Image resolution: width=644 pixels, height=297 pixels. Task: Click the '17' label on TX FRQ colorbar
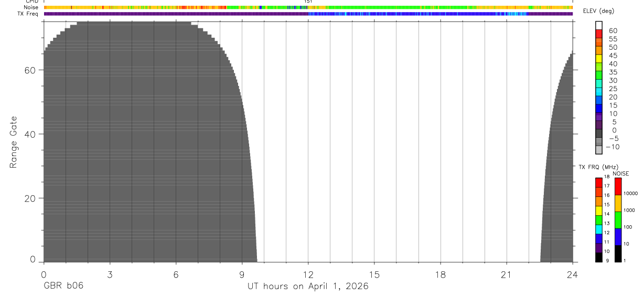click(x=607, y=186)
